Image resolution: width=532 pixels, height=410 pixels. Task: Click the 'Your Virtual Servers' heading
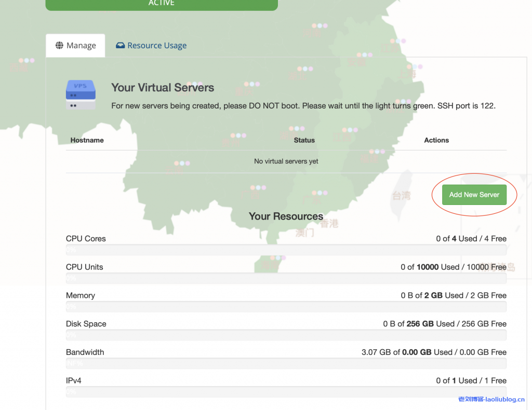(163, 87)
